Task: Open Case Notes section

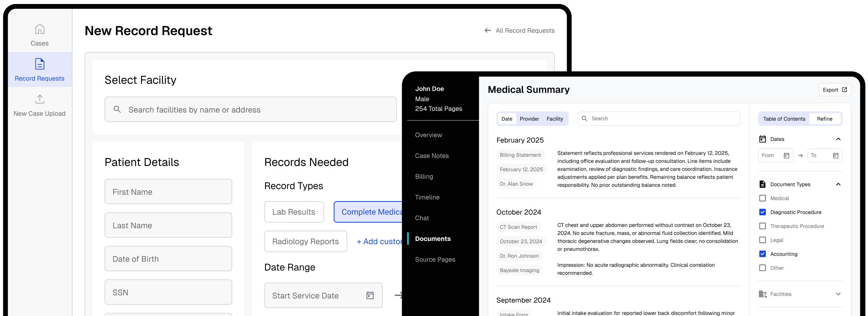Action: tap(432, 156)
